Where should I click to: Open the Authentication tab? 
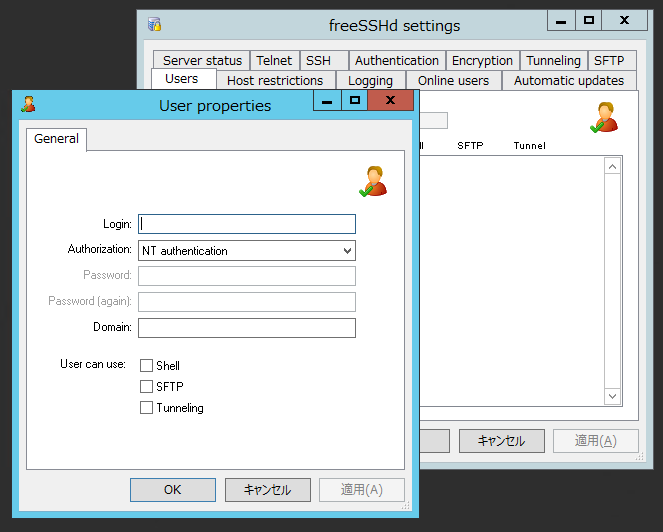[397, 60]
